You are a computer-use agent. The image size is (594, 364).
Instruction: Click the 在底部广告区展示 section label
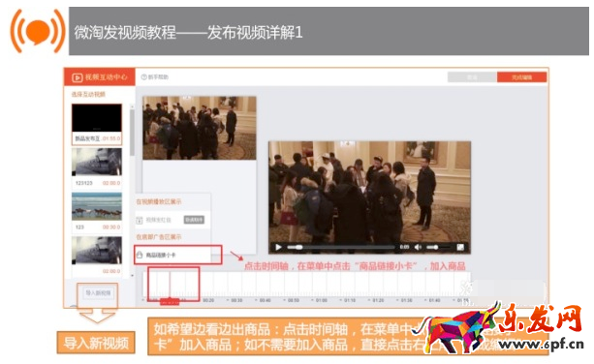point(159,237)
